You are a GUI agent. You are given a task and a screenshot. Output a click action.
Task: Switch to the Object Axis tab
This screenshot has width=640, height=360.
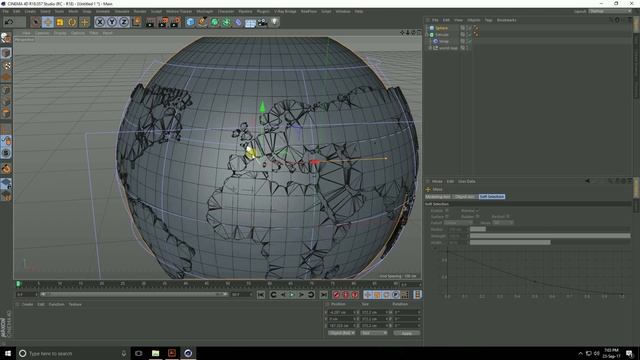click(x=464, y=197)
